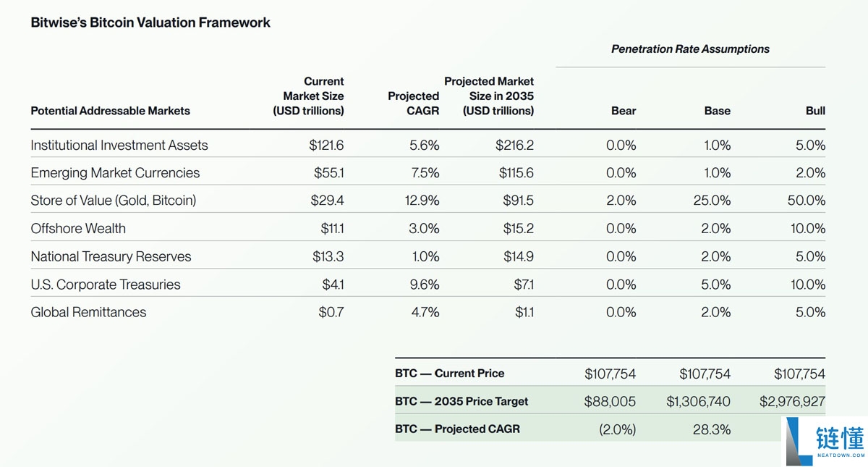Click the 28.3% base projected CAGR value
This screenshot has height=467, width=868.
coord(711,429)
